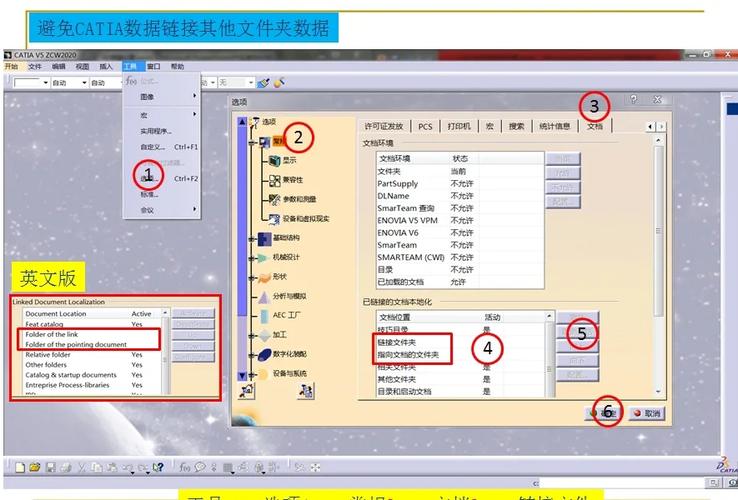738x500 pixels.
Task: Click the Undo icon in bottom toolbar
Action: 128,467
